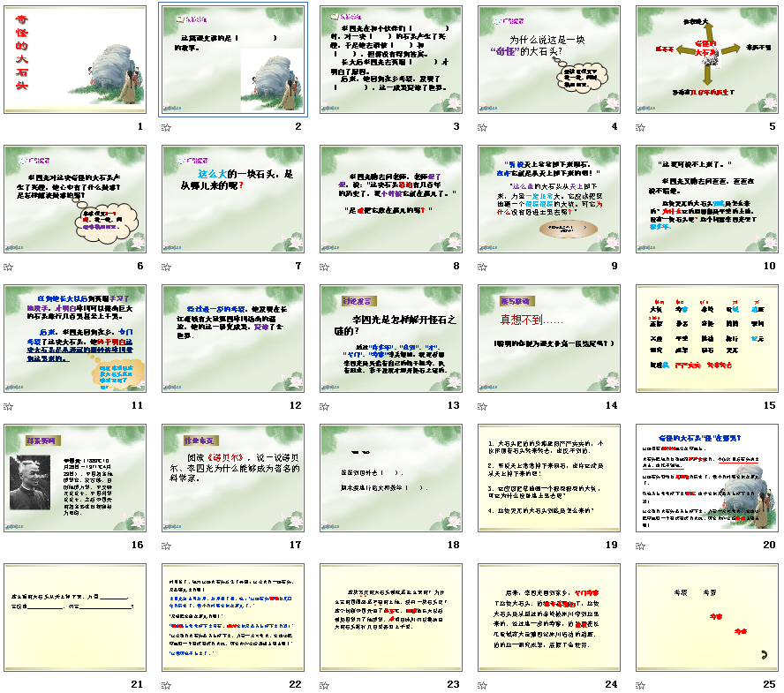Click the animation star under slide 4

point(481,127)
